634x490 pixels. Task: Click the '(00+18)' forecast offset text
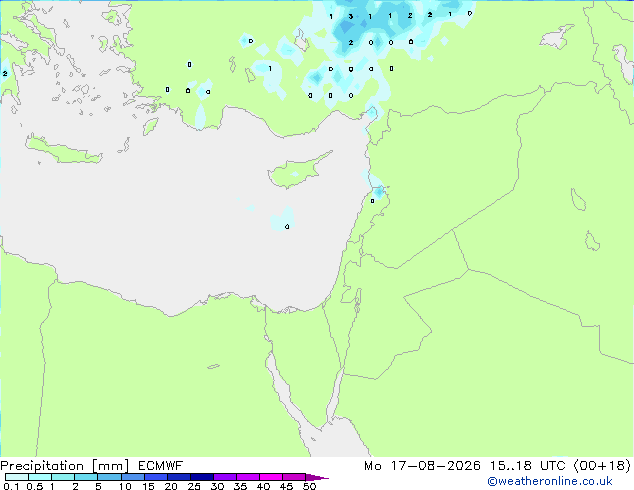coord(602,466)
